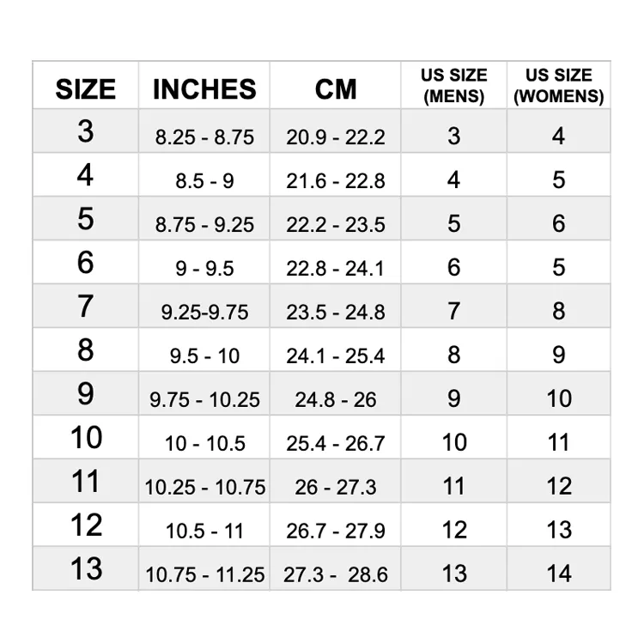Click the SIZE column header
The width and height of the screenshot is (644, 644).
pyautogui.click(x=85, y=85)
